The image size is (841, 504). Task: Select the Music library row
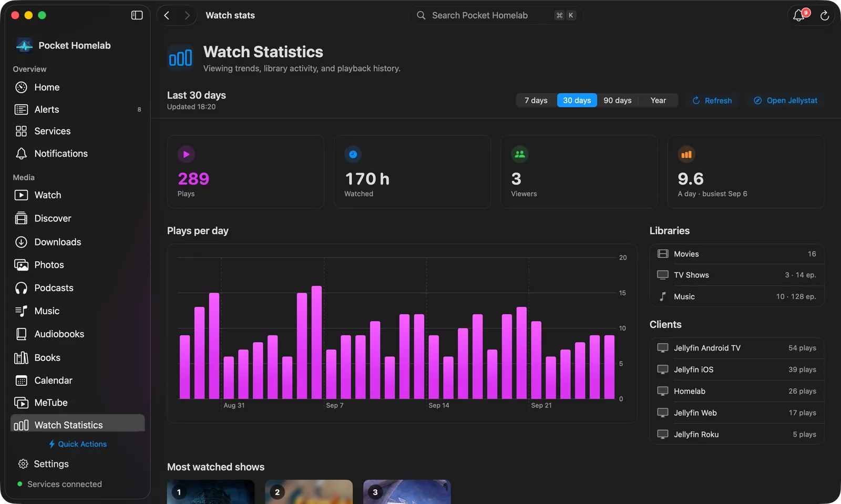tap(737, 296)
